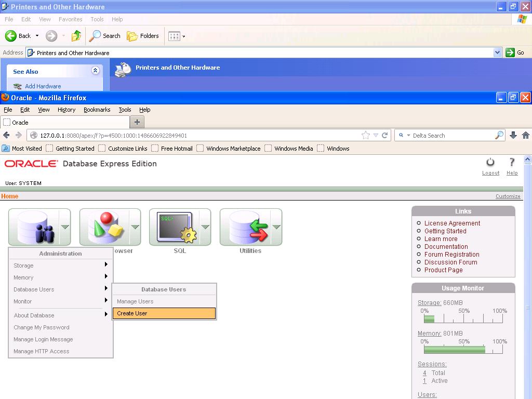Expand Memory submenu in Administration menu
The height and width of the screenshot is (399, 532).
(106, 276)
